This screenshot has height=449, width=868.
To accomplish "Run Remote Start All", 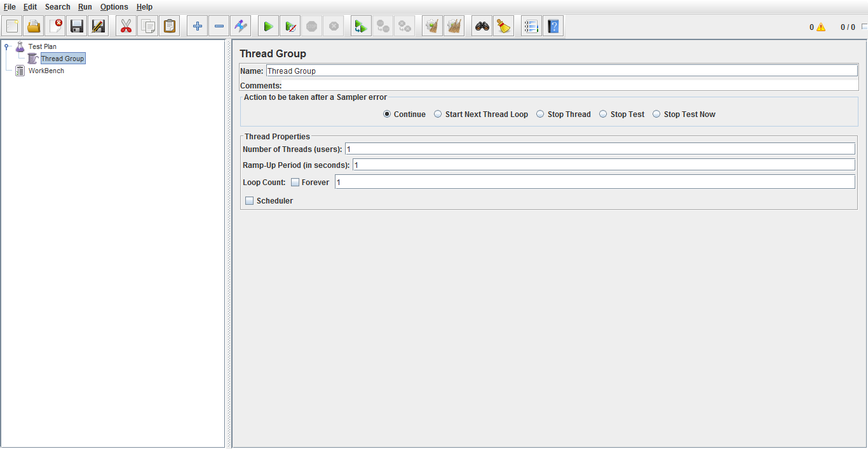I will [x=360, y=25].
